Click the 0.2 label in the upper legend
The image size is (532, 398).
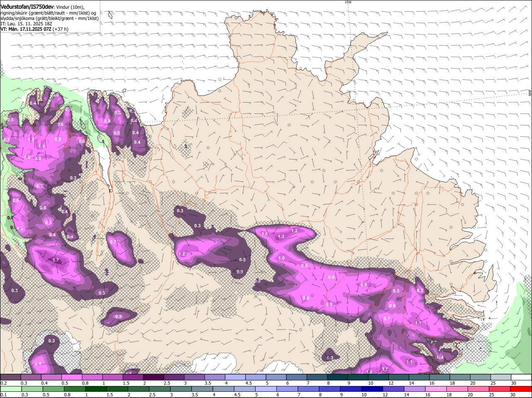[4, 383]
